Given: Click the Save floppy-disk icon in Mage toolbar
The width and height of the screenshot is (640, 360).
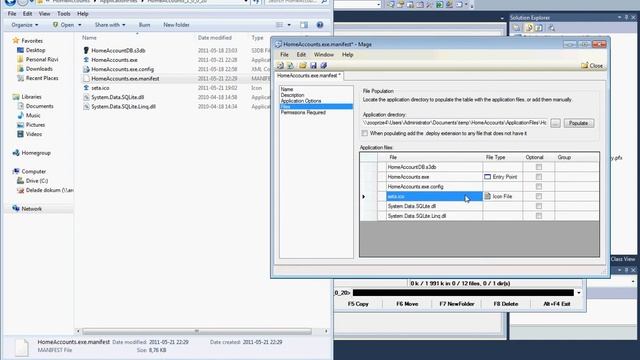Looking at the screenshot, I should [313, 65].
